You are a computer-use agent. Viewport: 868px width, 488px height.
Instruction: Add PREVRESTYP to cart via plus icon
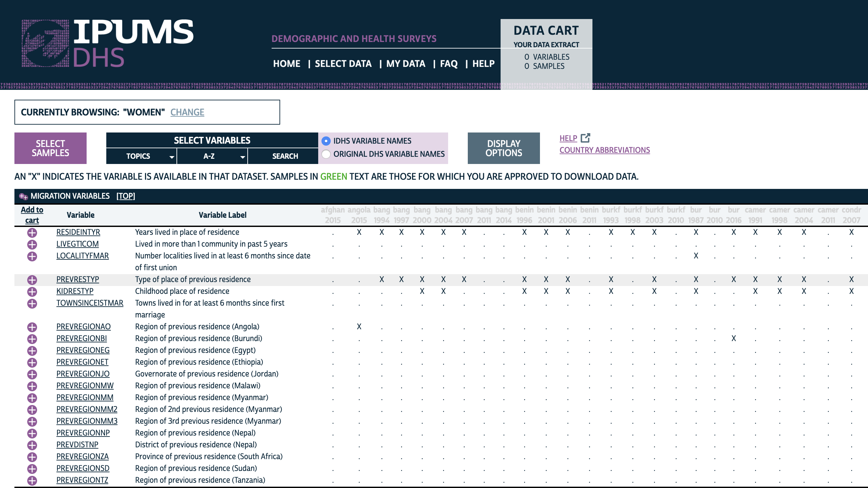pyautogui.click(x=32, y=279)
